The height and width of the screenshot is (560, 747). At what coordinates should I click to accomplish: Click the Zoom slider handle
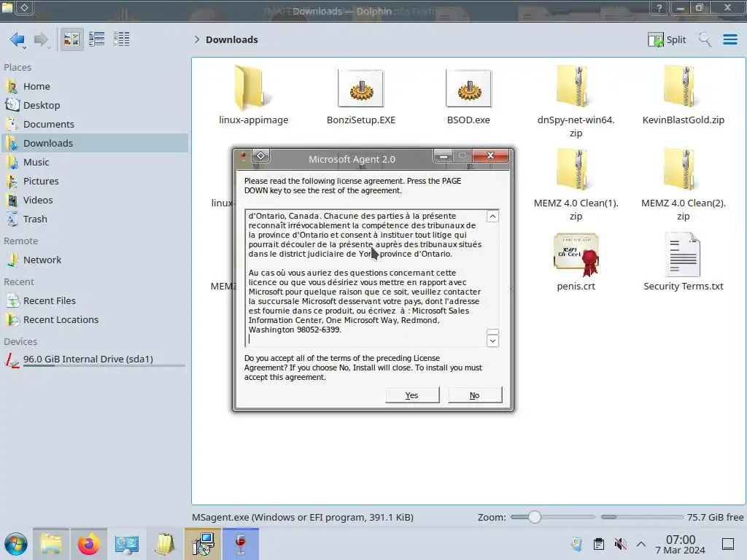(535, 517)
